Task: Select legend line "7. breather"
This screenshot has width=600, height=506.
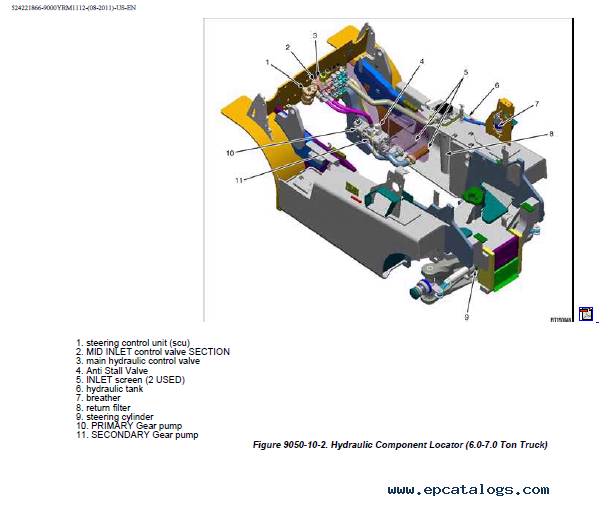Action: (98, 398)
